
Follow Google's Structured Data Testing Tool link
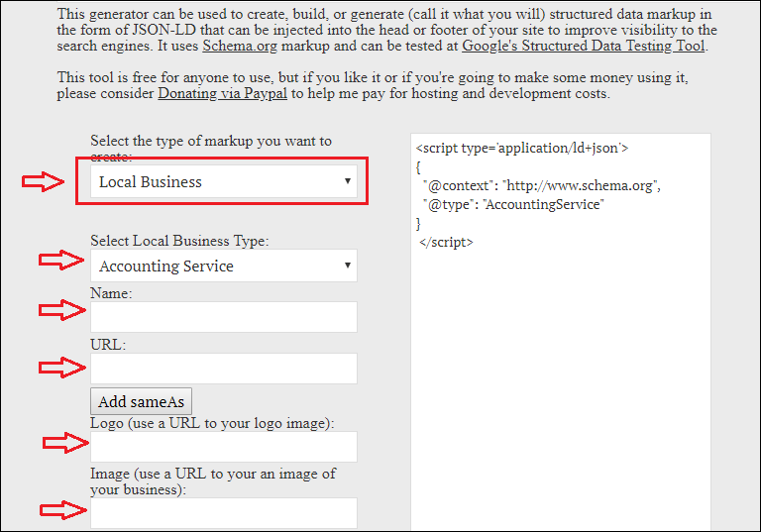point(584,47)
